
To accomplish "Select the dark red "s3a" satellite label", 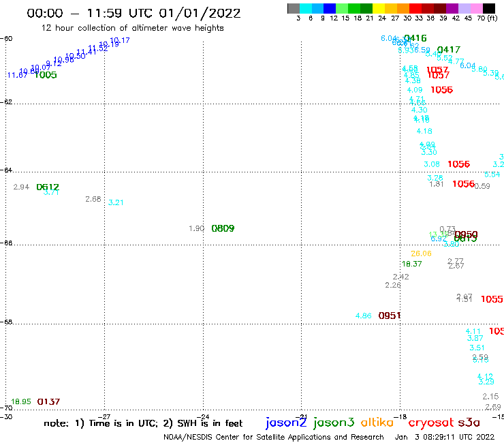I will click(469, 423).
